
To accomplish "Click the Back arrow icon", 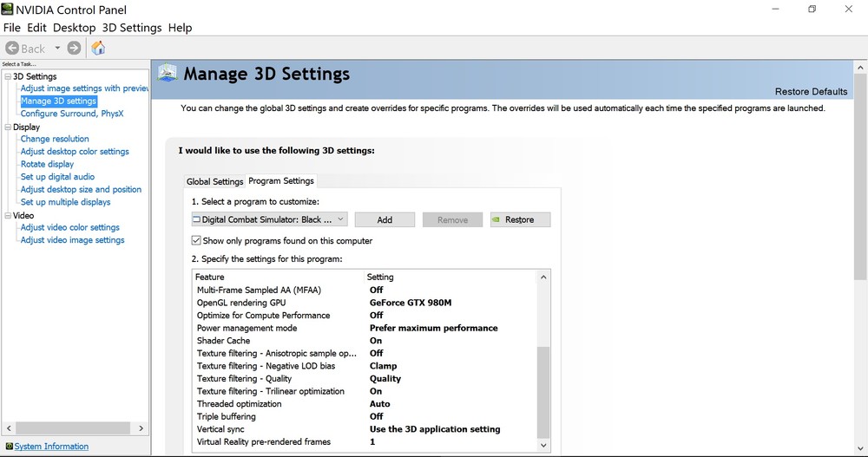I will point(12,49).
